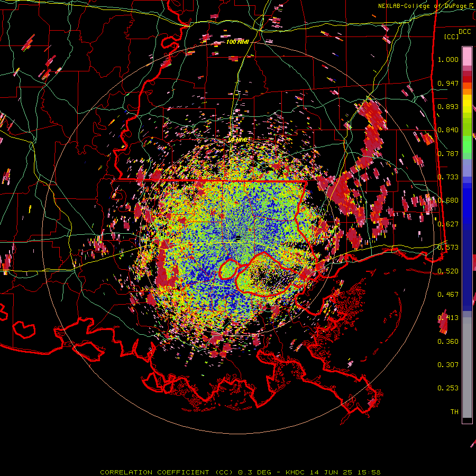Select the 0.467 scale value

coord(448,295)
